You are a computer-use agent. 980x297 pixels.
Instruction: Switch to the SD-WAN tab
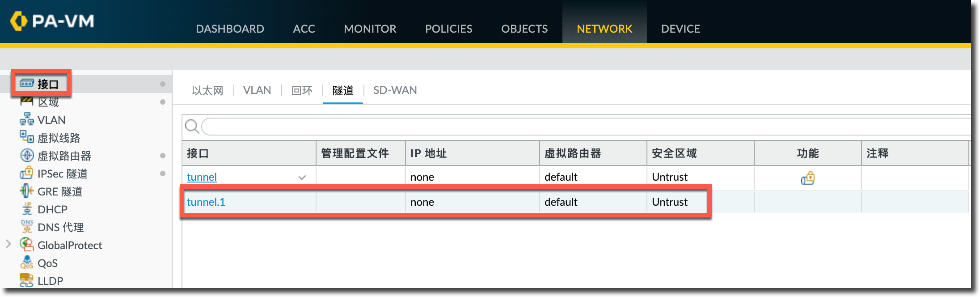(395, 90)
